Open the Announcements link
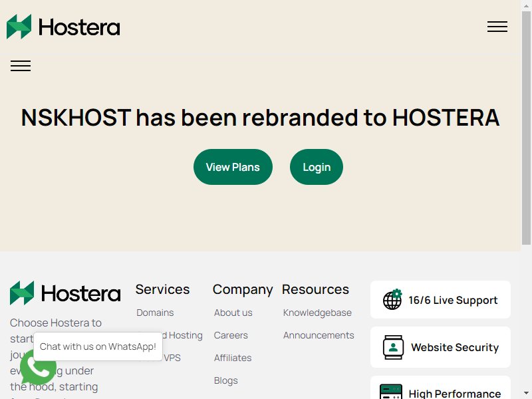532x399 pixels. (x=319, y=335)
